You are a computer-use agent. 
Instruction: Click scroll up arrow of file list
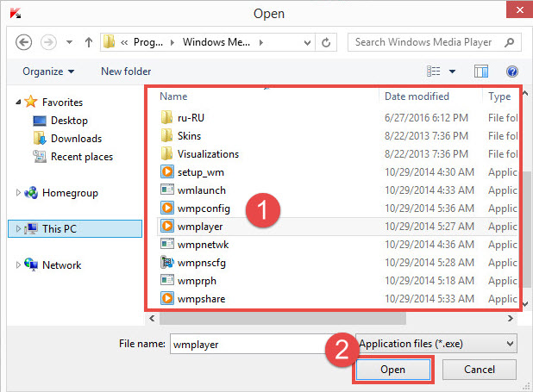tap(525, 93)
